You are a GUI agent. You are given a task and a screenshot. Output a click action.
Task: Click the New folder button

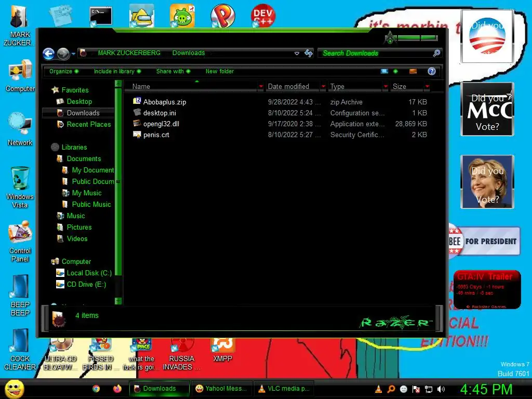click(x=220, y=71)
